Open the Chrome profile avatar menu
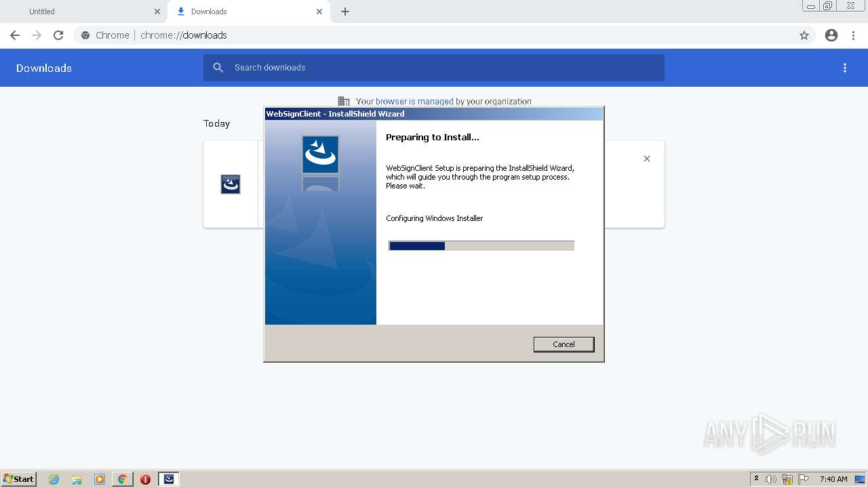 [831, 35]
